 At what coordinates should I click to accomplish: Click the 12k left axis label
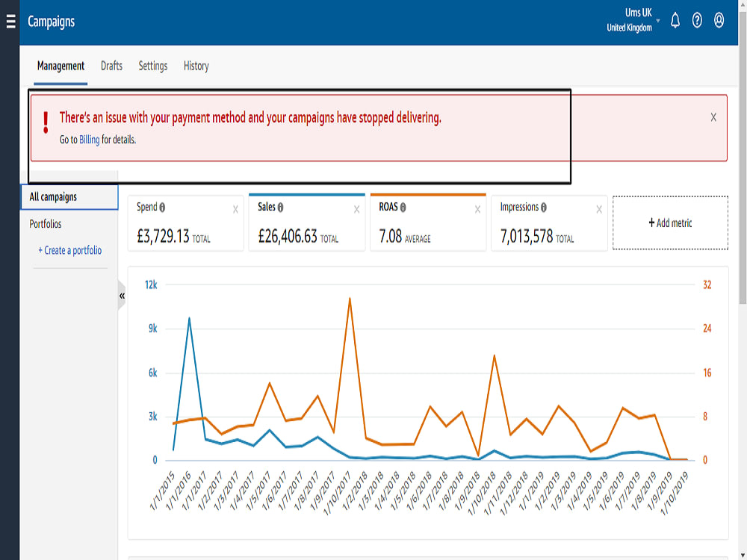(x=151, y=284)
